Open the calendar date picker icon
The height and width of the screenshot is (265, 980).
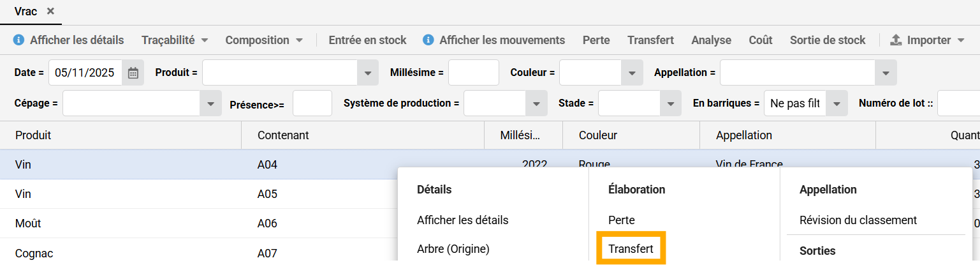[x=133, y=73]
